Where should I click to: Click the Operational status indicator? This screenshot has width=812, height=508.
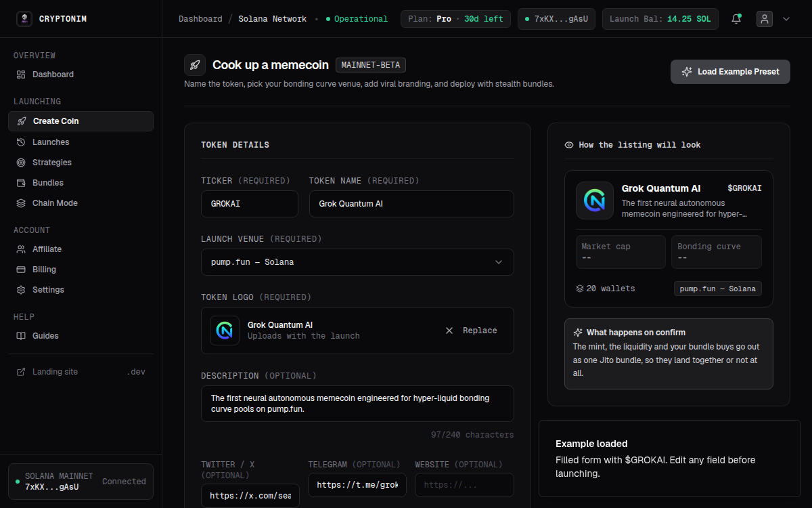(x=357, y=19)
